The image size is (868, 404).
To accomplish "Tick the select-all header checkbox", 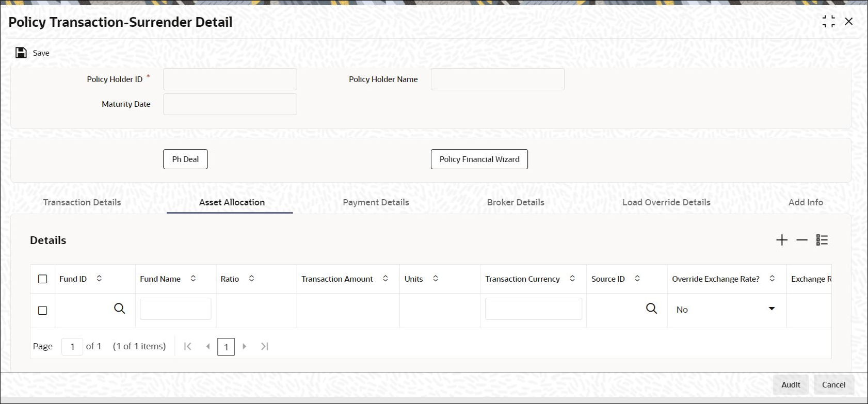I will 43,279.
